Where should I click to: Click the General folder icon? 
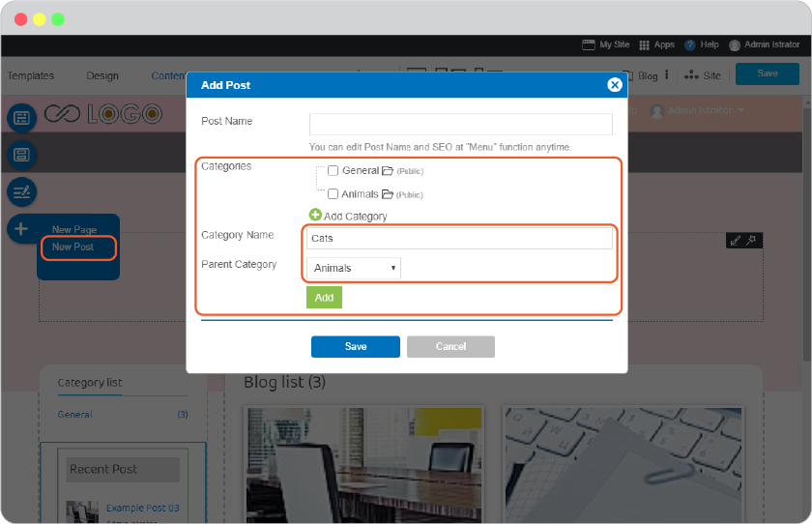(x=388, y=170)
